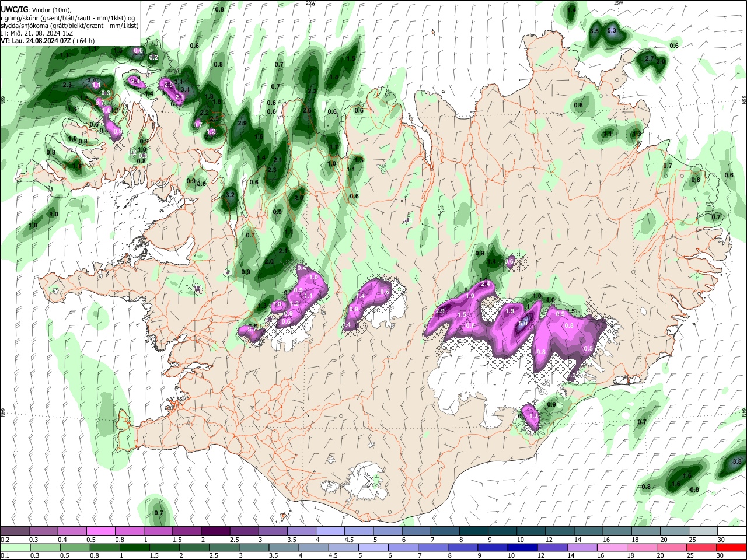Click the top-row legend swatch above label 0.2
The width and height of the screenshot is (747, 560).
pos(15,531)
